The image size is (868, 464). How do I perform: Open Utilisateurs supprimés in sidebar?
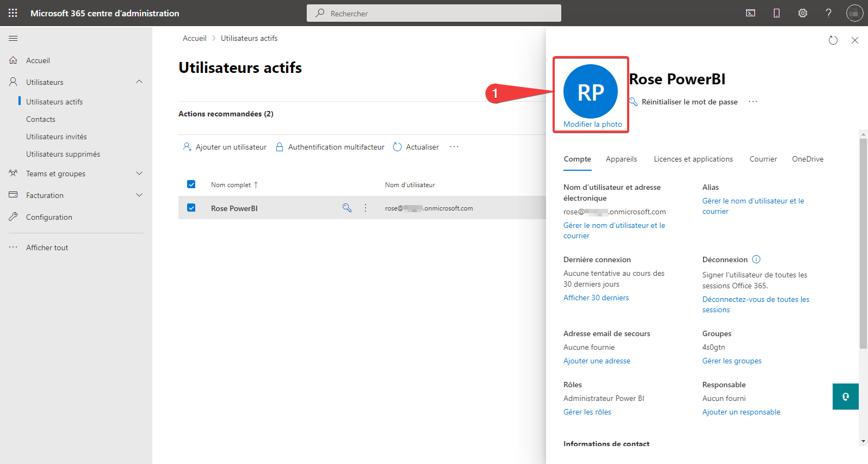[63, 154]
